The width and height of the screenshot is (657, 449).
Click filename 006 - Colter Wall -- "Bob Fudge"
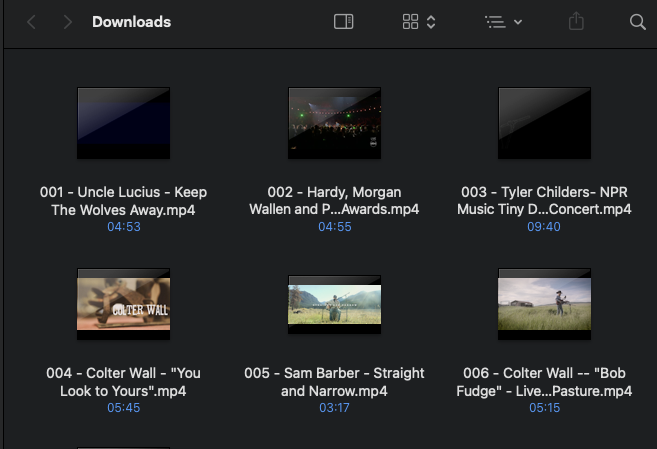coord(544,382)
